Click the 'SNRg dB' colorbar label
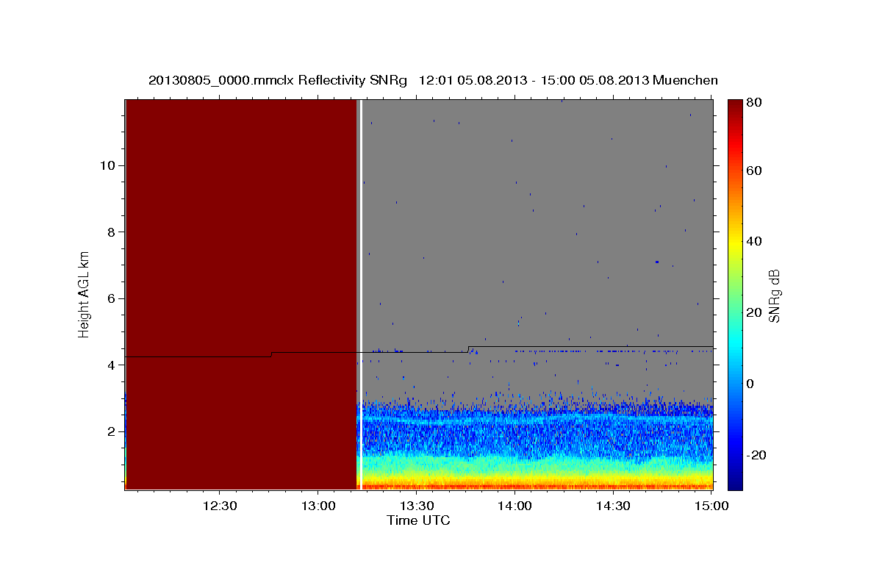The image size is (882, 588). coord(773,296)
